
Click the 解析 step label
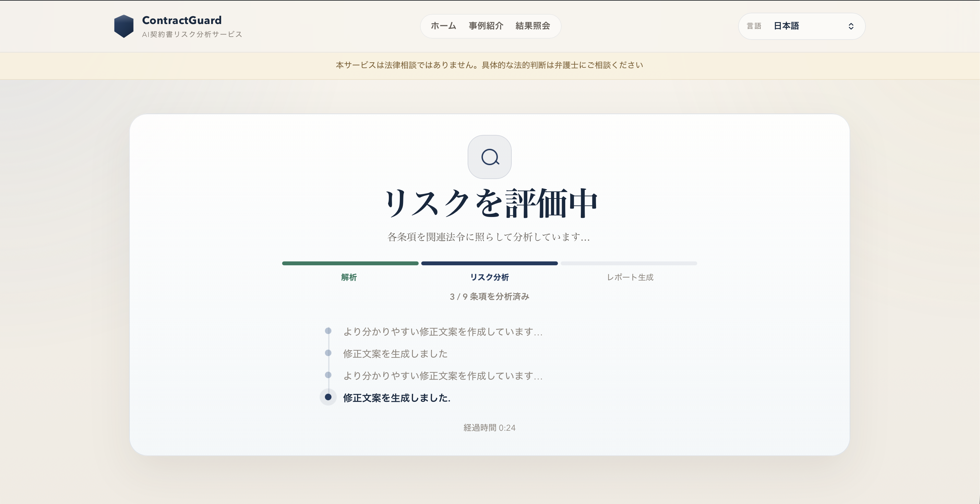click(349, 277)
